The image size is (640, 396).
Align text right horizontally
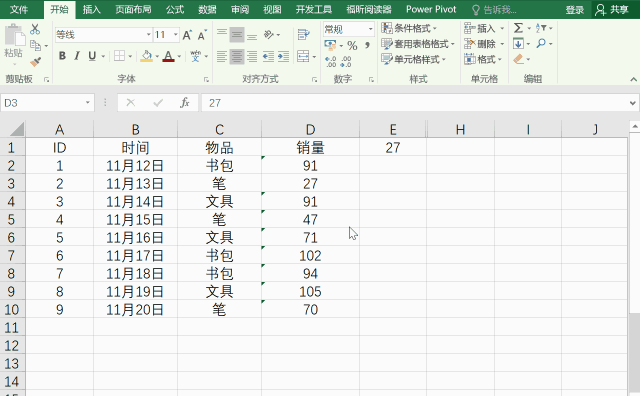[x=252, y=56]
